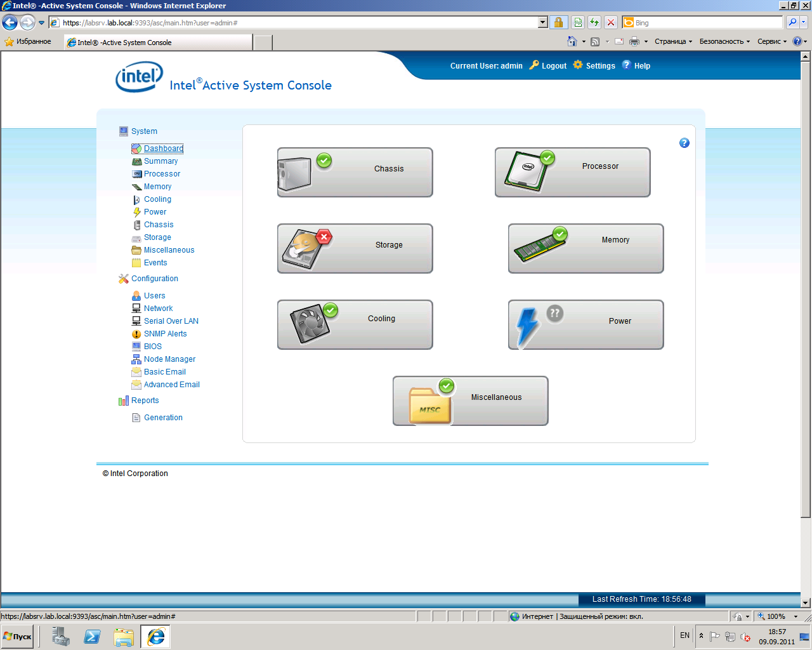812x650 pixels.
Task: Open the Пуск start button
Action: click(x=18, y=636)
